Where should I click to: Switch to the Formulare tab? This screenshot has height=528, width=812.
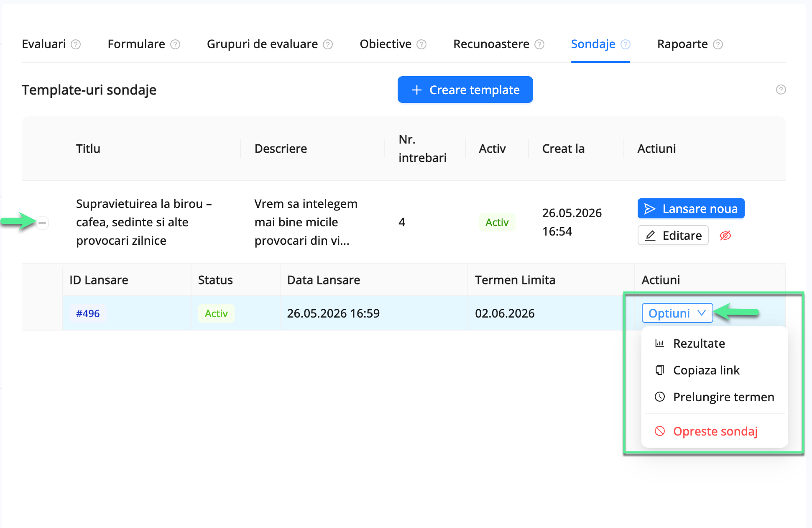point(136,44)
